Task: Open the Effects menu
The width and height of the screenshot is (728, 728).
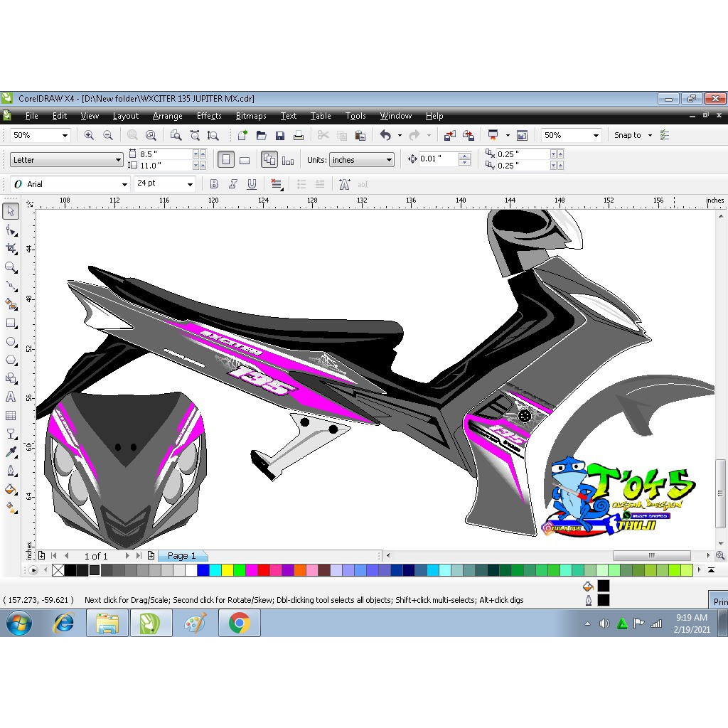Action: 209,116
